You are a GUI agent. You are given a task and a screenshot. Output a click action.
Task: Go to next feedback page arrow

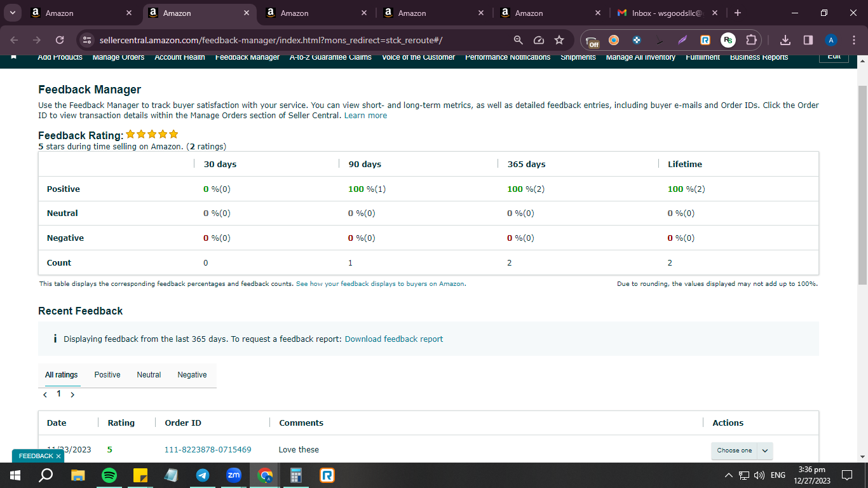[72, 395]
